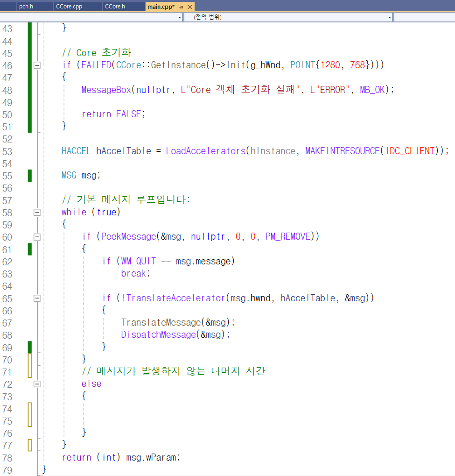Click IDC_CLIENT identifier
The image size is (455, 476).
tap(410, 151)
